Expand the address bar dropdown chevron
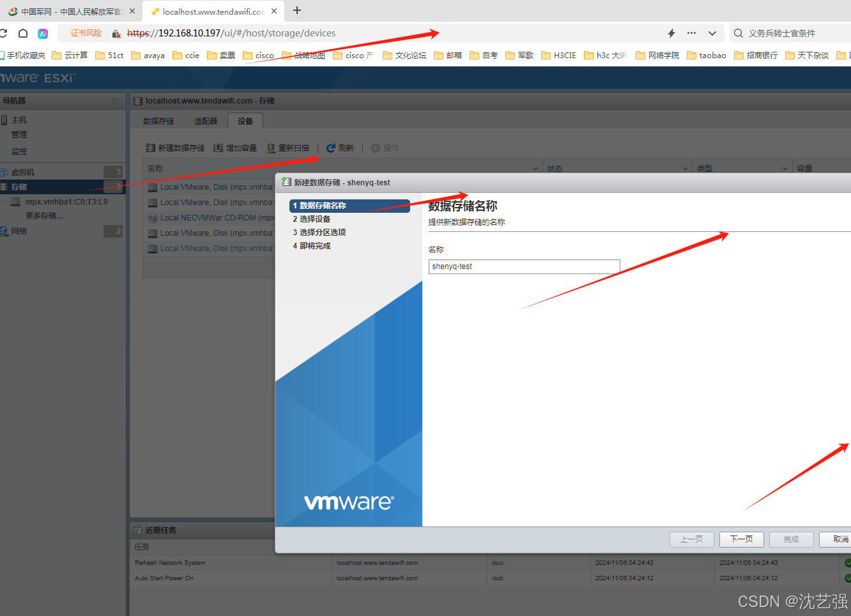This screenshot has width=851, height=616. coord(712,33)
